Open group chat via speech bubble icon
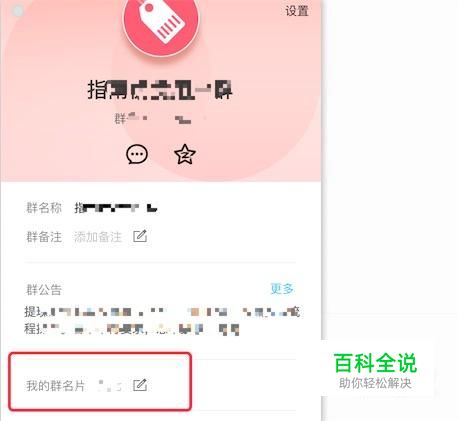459x421 pixels. [137, 154]
